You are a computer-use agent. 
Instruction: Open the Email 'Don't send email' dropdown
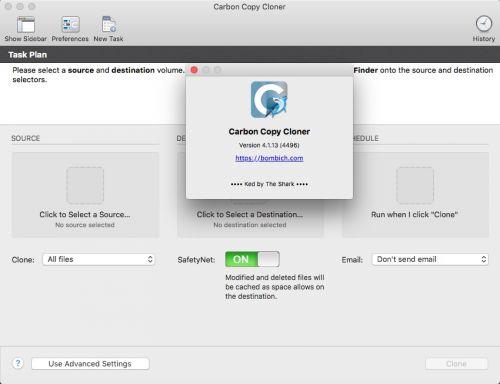(430, 259)
